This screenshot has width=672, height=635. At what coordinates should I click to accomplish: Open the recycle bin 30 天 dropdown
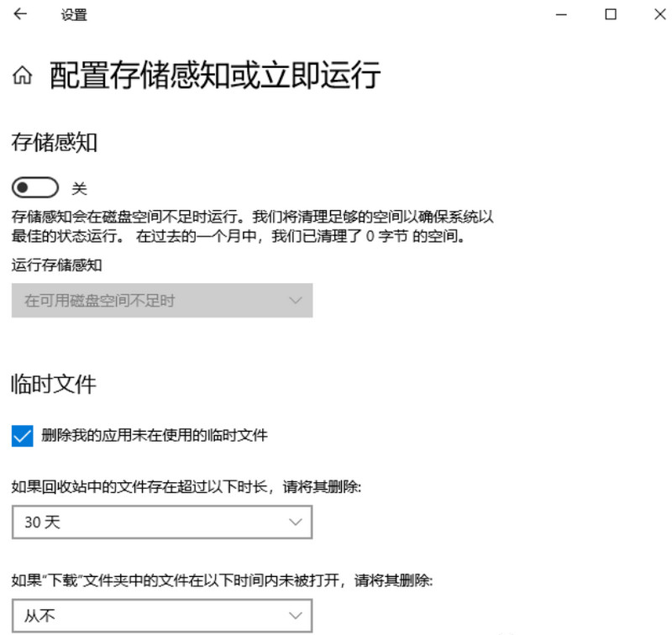[x=162, y=522]
